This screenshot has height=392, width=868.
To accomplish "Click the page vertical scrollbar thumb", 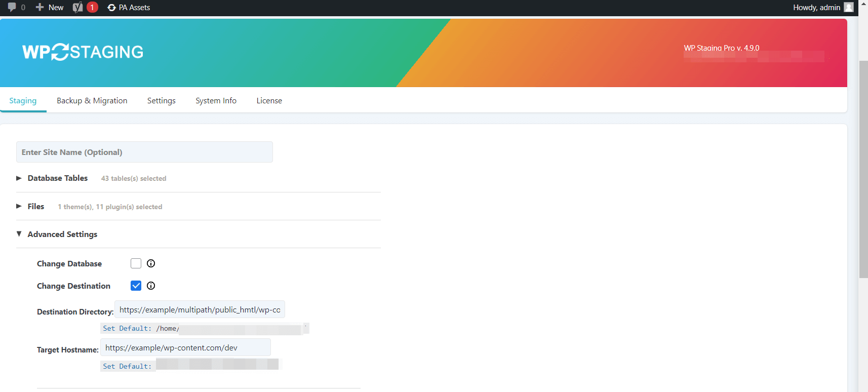I will (863, 169).
